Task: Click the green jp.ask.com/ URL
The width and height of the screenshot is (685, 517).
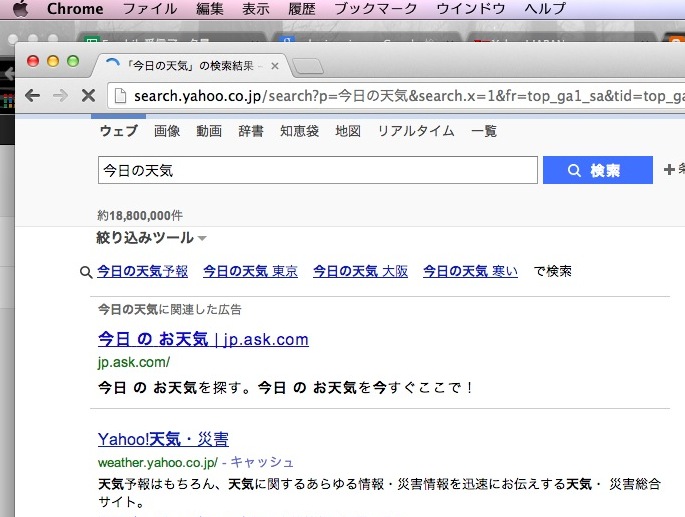Action: pos(134,362)
